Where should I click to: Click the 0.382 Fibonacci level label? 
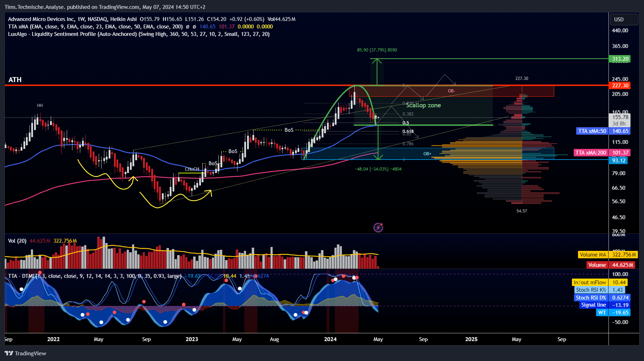(x=408, y=114)
